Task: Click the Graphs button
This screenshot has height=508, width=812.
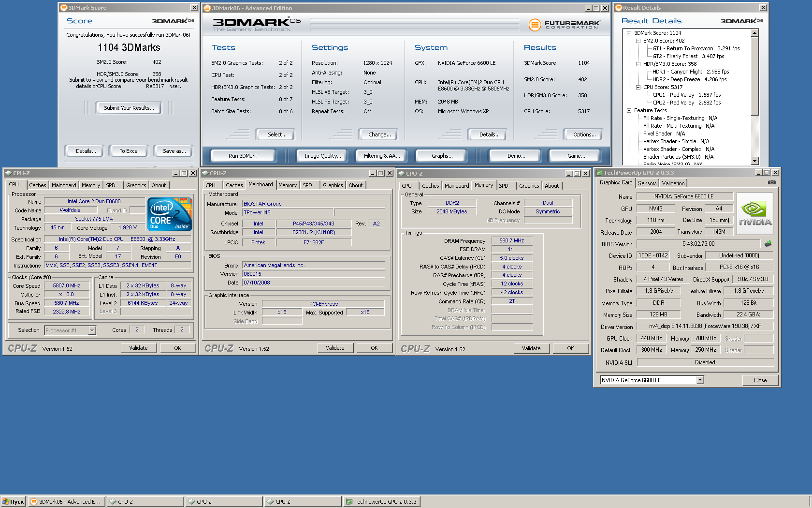Action: pyautogui.click(x=442, y=156)
